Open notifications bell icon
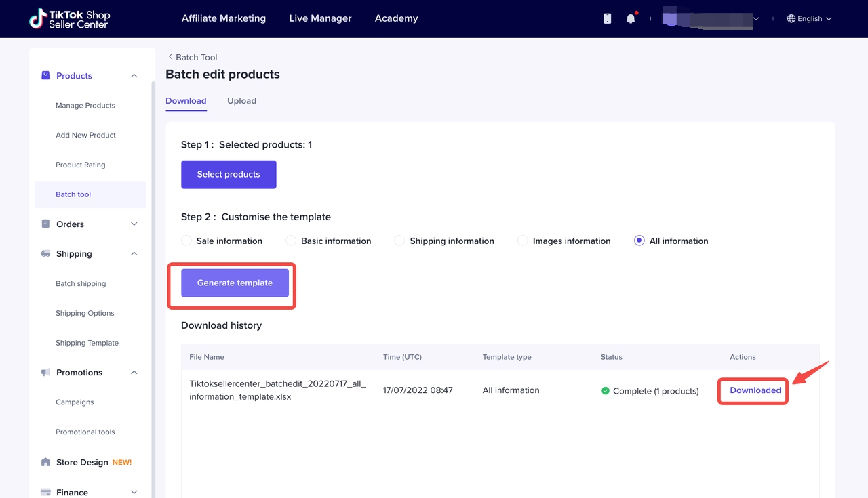 pos(631,19)
